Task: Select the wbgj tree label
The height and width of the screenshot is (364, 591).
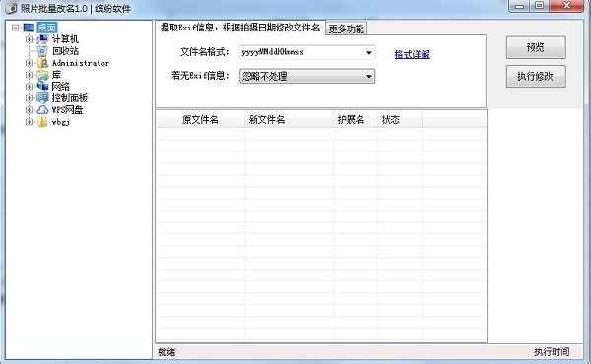Action: pos(61,122)
